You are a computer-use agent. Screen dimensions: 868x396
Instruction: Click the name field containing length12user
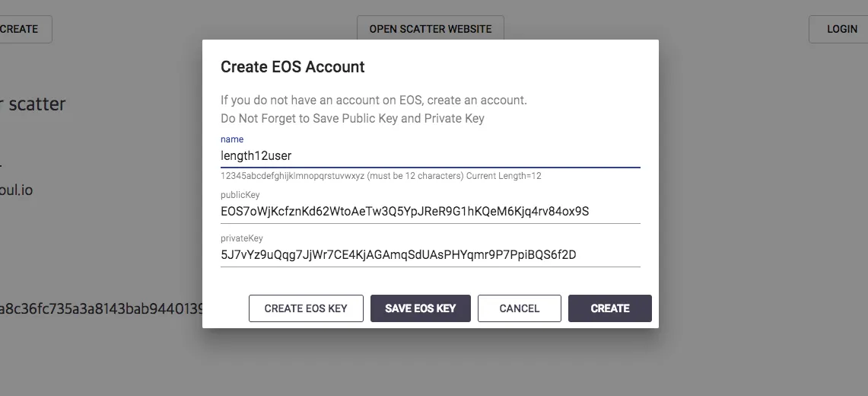click(430, 155)
